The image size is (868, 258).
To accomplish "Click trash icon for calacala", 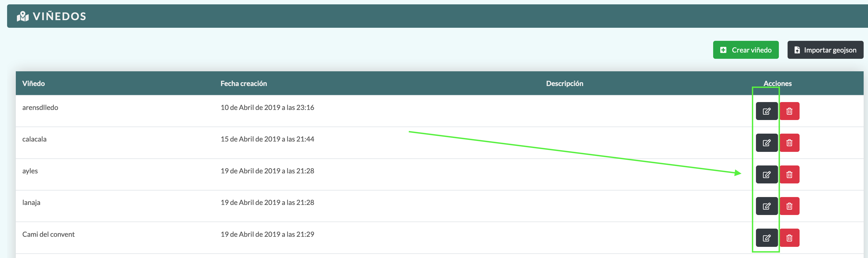I will tap(789, 143).
